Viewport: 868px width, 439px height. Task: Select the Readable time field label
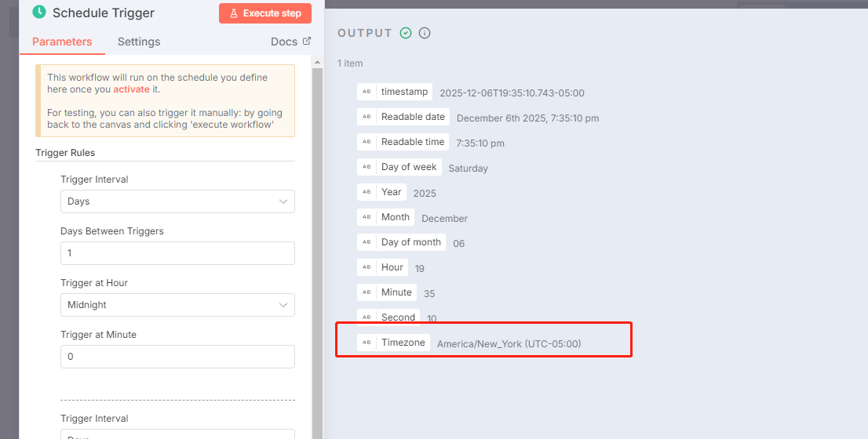[x=412, y=142]
